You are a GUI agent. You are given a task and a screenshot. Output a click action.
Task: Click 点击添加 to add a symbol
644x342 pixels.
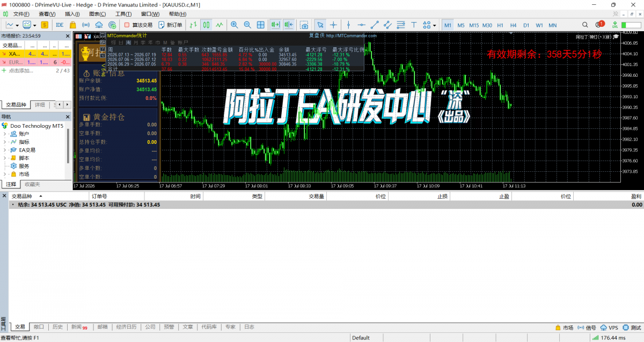point(21,70)
